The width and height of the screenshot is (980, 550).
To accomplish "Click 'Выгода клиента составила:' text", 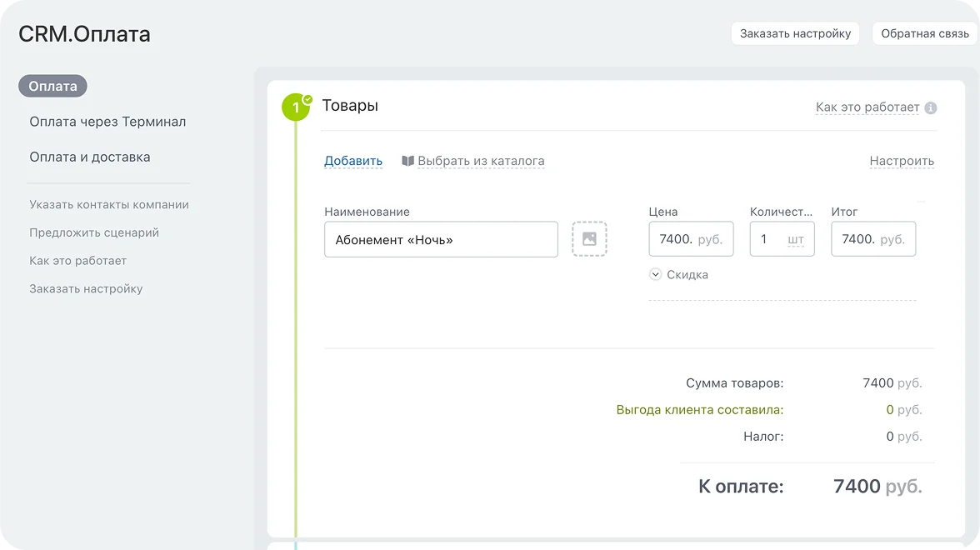I will (700, 410).
